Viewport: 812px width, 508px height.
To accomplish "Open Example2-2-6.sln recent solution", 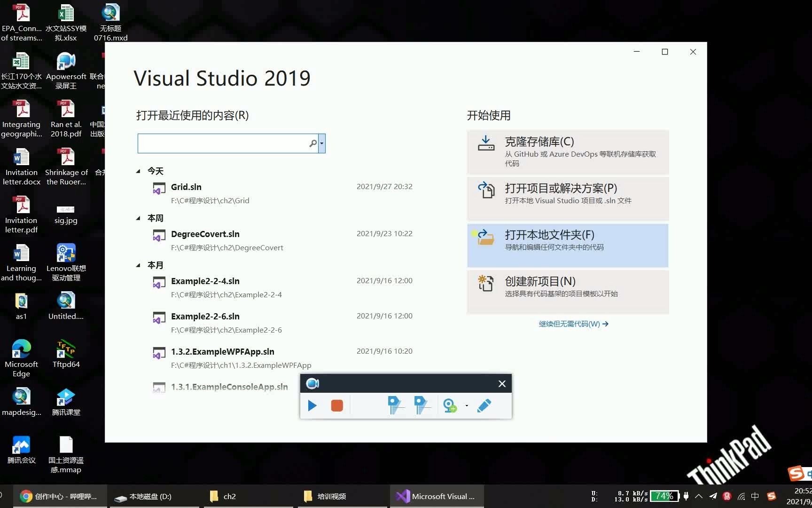I will pos(282,323).
